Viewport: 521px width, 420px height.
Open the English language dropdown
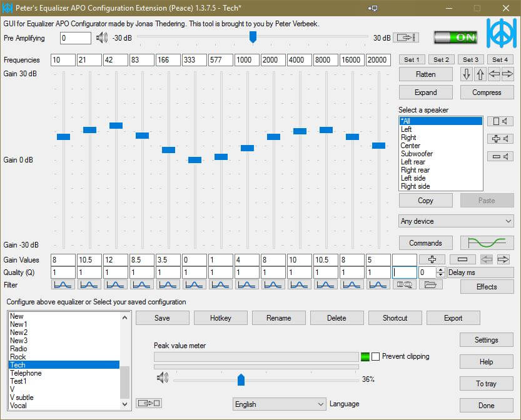[x=279, y=404]
